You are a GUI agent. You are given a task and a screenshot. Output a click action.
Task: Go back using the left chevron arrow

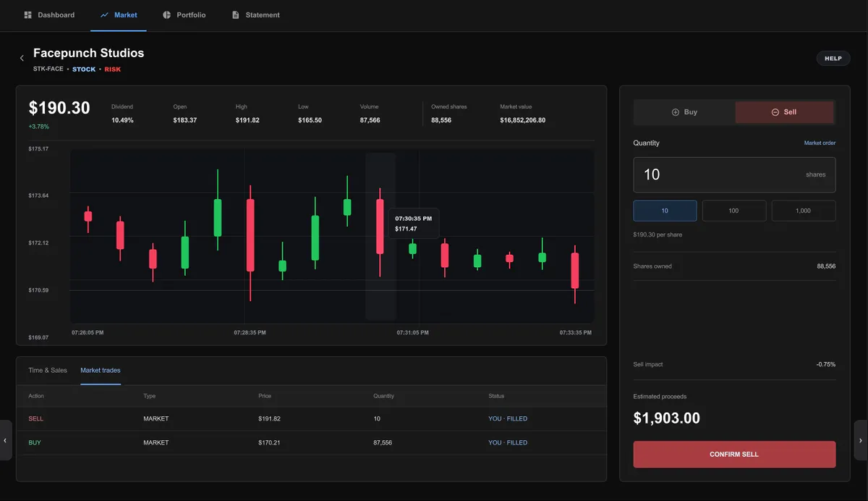(22, 58)
